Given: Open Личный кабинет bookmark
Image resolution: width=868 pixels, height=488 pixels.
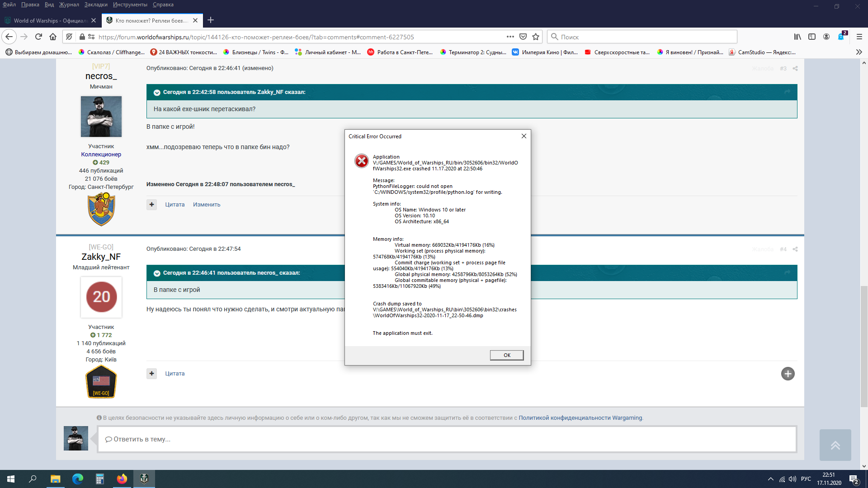Looking at the screenshot, I should click(328, 52).
